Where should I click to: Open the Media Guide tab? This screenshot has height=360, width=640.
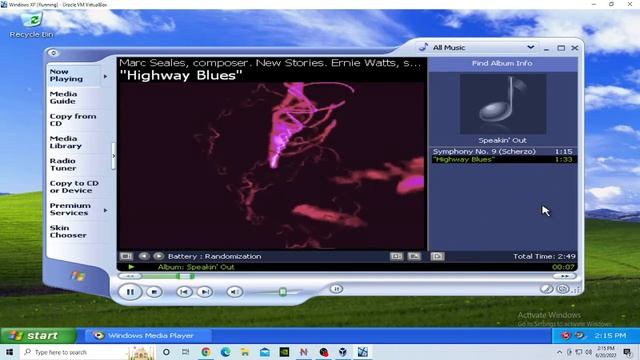(73, 98)
